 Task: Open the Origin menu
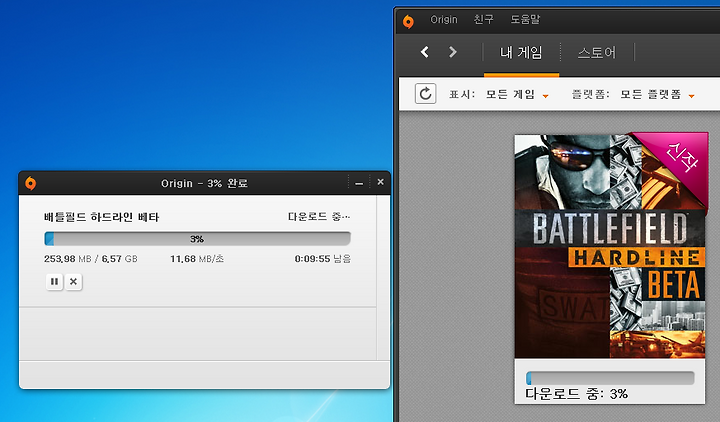(444, 19)
